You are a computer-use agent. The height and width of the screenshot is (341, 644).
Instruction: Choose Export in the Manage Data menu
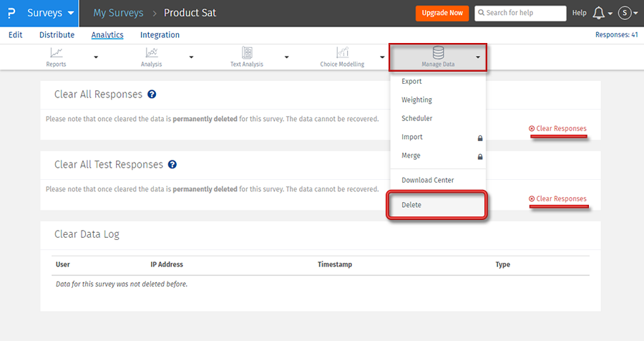(x=411, y=82)
